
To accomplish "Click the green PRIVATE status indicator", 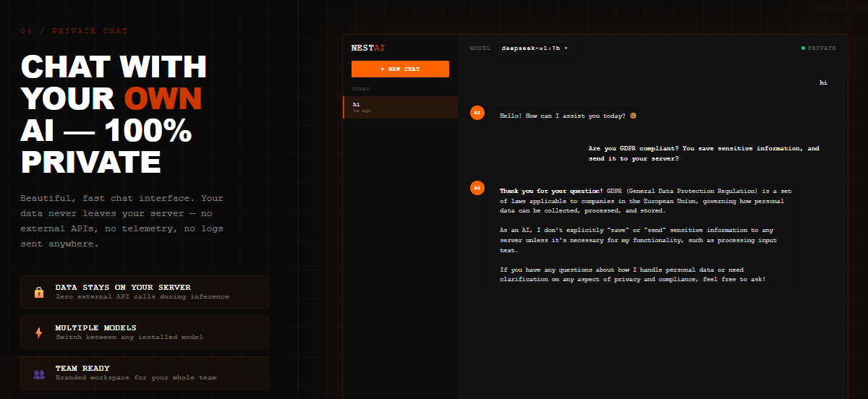I will pos(819,48).
